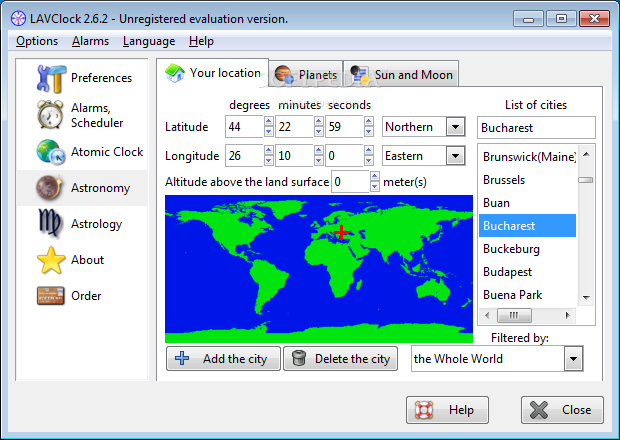The width and height of the screenshot is (620, 440).
Task: Click Australia on the world map
Action: (x=434, y=291)
